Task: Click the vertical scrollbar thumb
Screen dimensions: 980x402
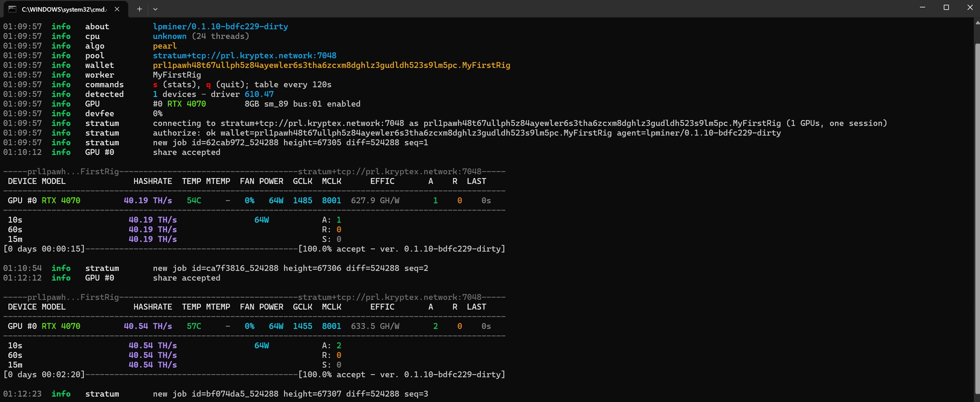Action: (977, 218)
